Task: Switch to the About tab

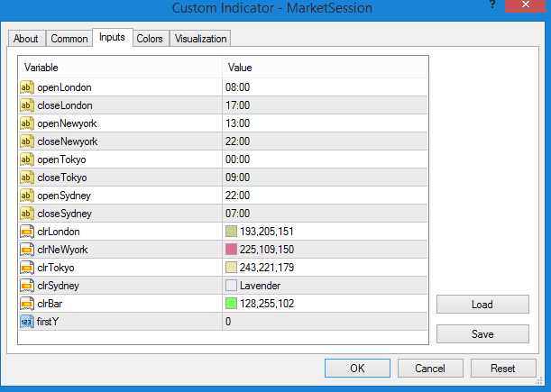Action: (x=25, y=38)
